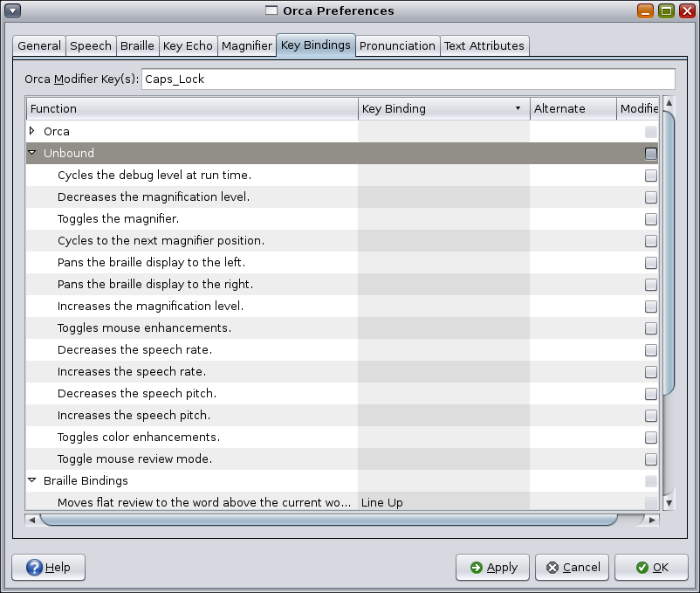
Task: Select row 'Moves flat review to the word above'
Action: [x=342, y=501]
